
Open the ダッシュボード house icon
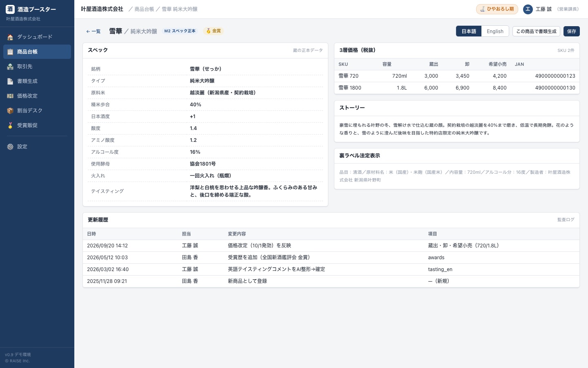tap(10, 37)
